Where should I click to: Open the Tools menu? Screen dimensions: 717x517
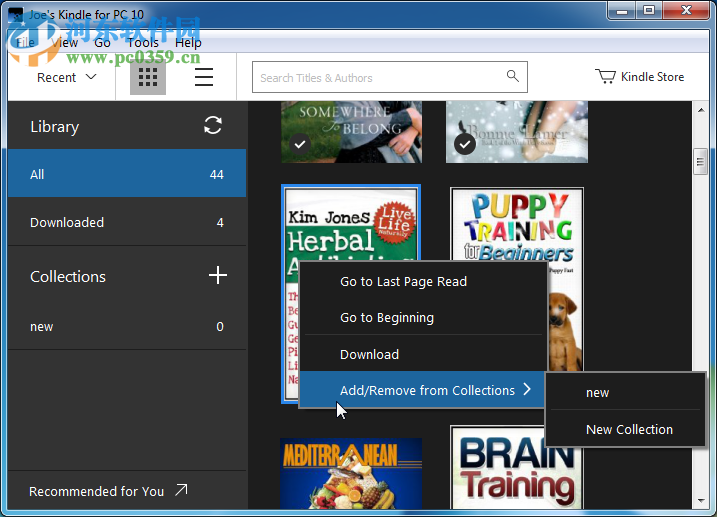click(x=143, y=43)
